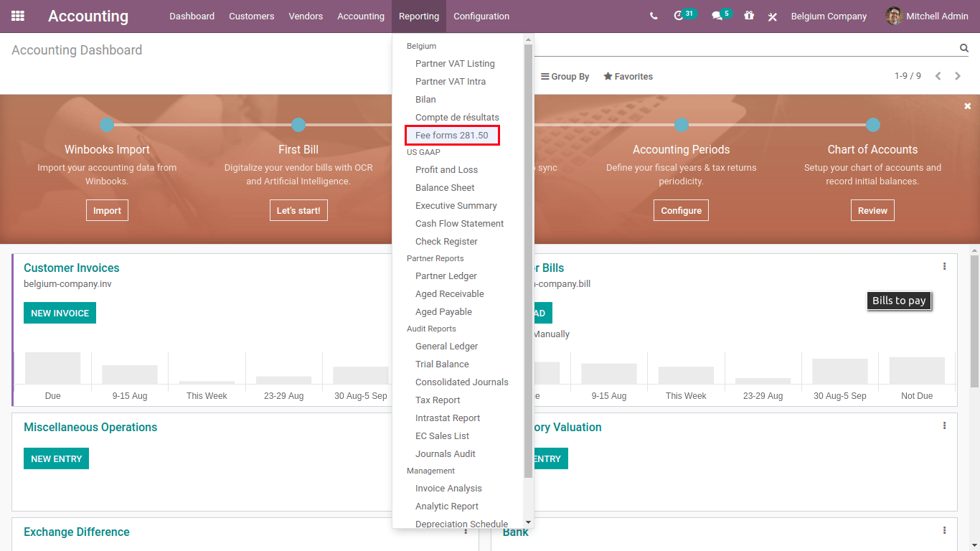Screen dimensions: 980x551
Task: Click the gift icon in top bar
Action: pyautogui.click(x=749, y=15)
